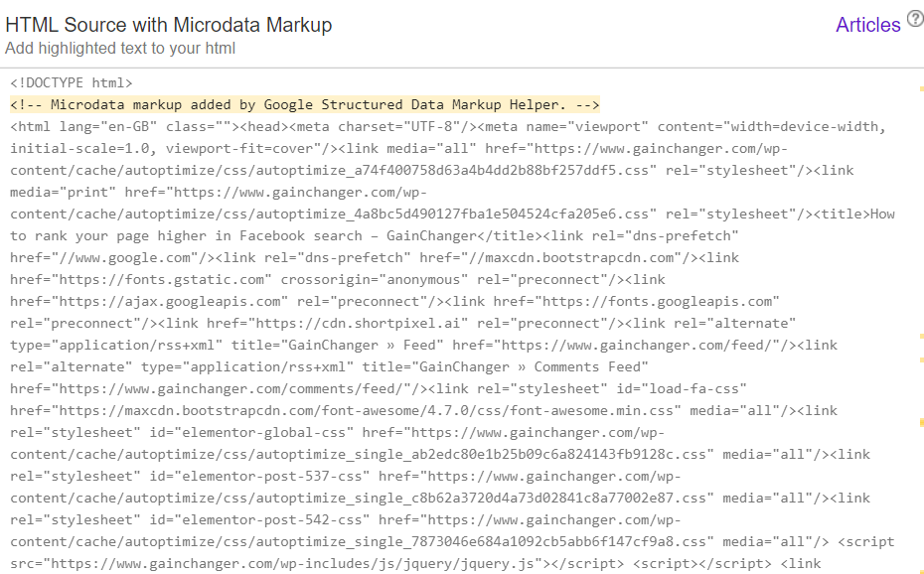Click 'autoptimize_single_c8b62a3720d4a73d02841c8a77002e87.css' filename
The image size is (924, 574).
pyautogui.click(x=481, y=497)
